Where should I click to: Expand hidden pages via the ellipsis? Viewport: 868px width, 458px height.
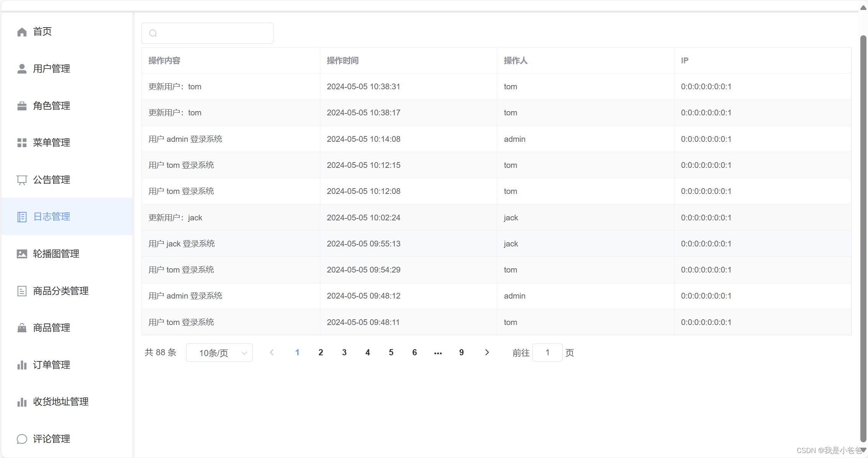(438, 353)
